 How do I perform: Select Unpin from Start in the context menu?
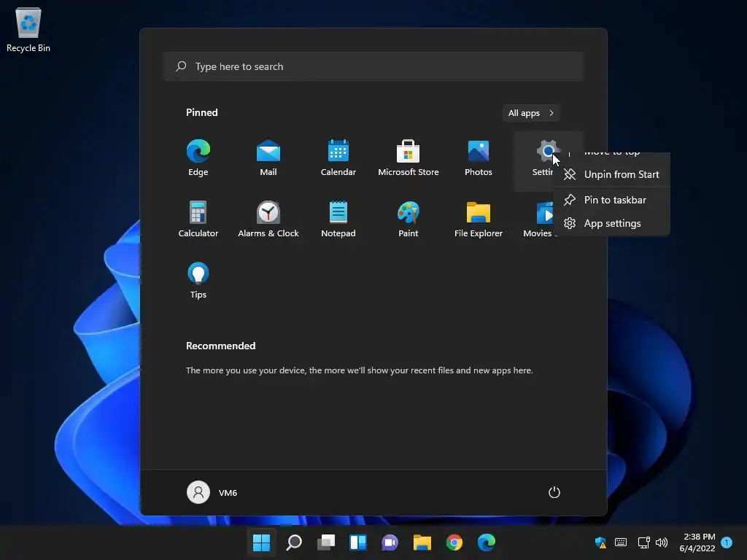(612, 174)
